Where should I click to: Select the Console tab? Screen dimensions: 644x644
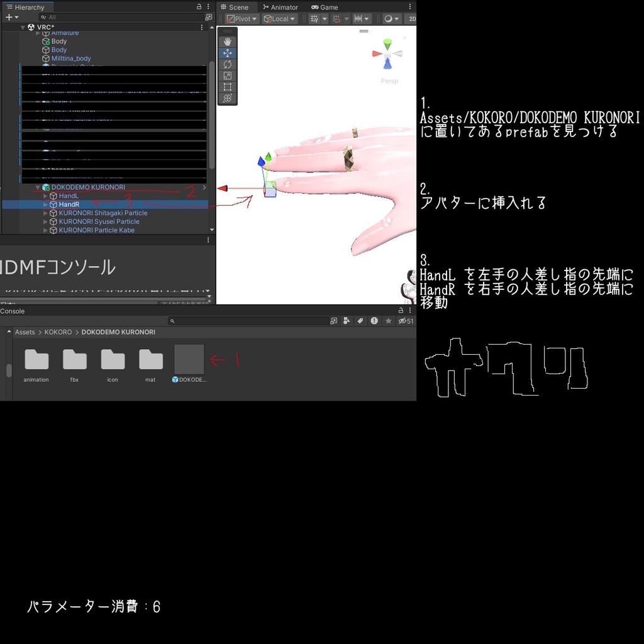pyautogui.click(x=13, y=311)
